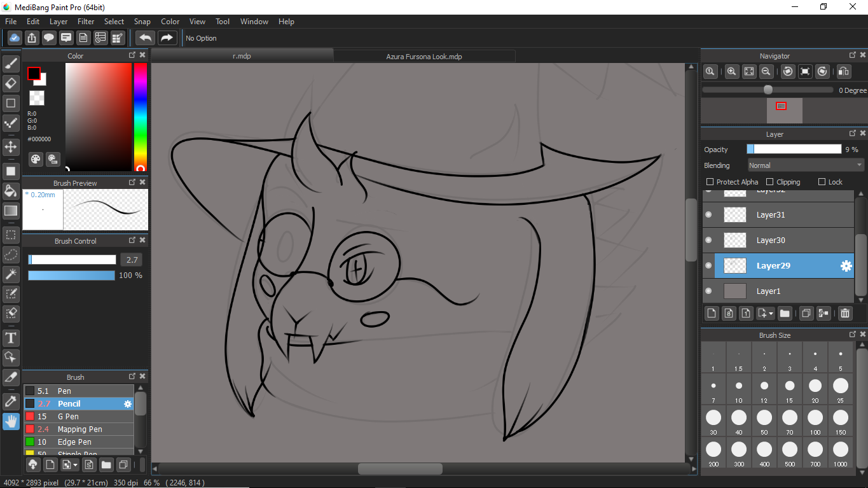Viewport: 868px width, 488px height.
Task: Hide Layer1 using its visibility dot
Action: 708,291
